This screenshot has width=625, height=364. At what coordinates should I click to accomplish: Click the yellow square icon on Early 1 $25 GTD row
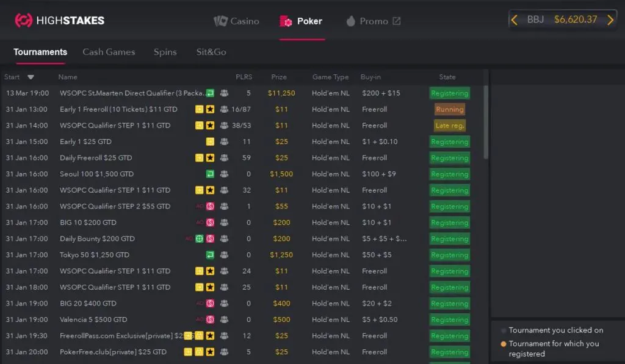click(x=210, y=141)
